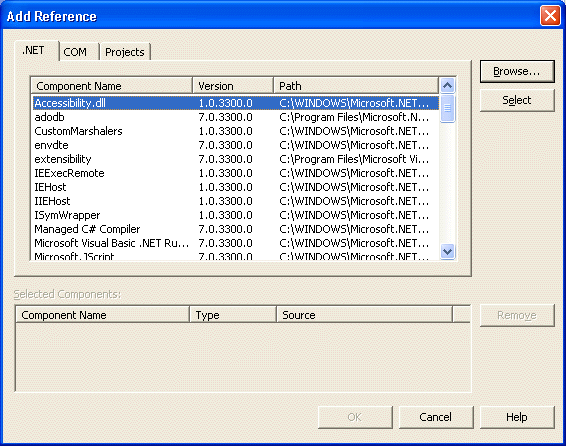Click the component list scrollbar thumb
The image size is (566, 446).
(x=448, y=108)
